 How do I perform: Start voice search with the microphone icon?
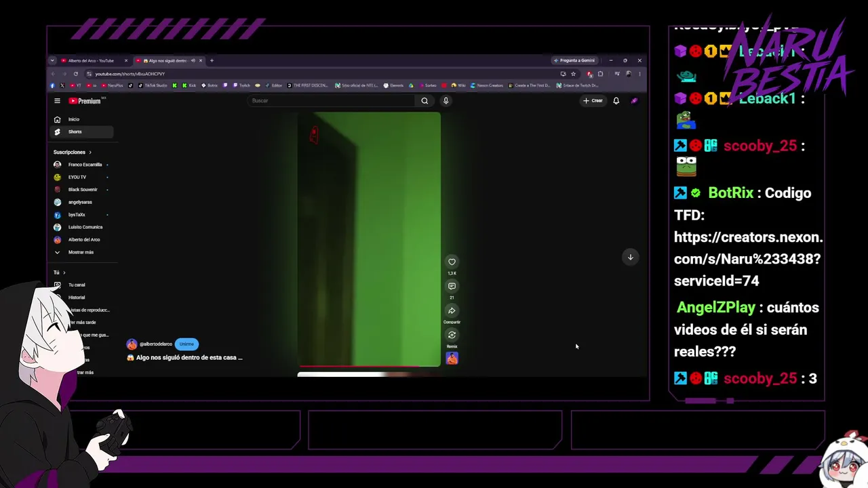446,101
